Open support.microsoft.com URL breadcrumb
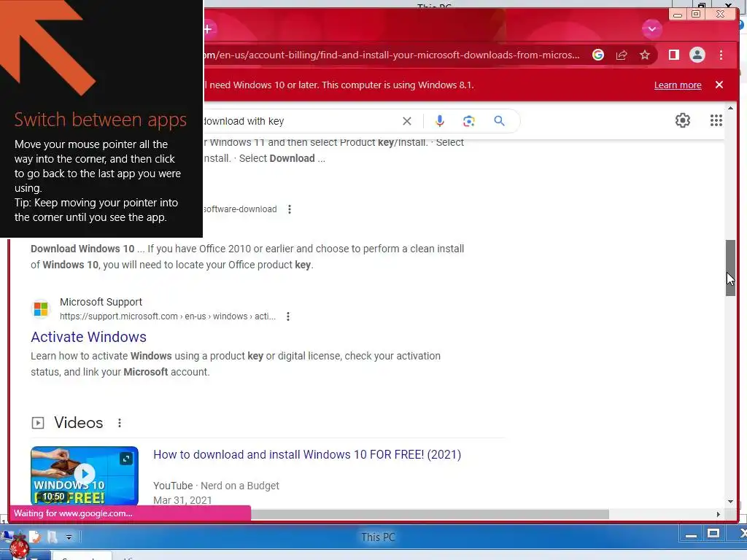 pos(168,316)
